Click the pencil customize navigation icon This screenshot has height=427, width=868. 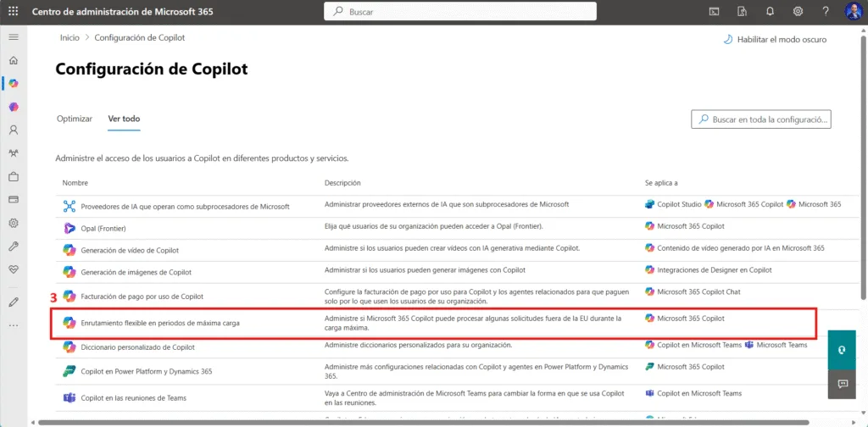[x=14, y=302]
